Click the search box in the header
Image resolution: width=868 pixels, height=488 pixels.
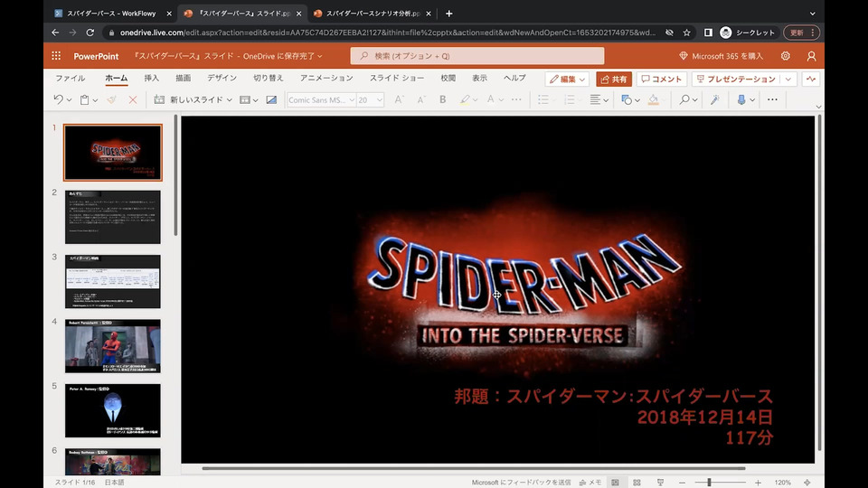tap(476, 56)
